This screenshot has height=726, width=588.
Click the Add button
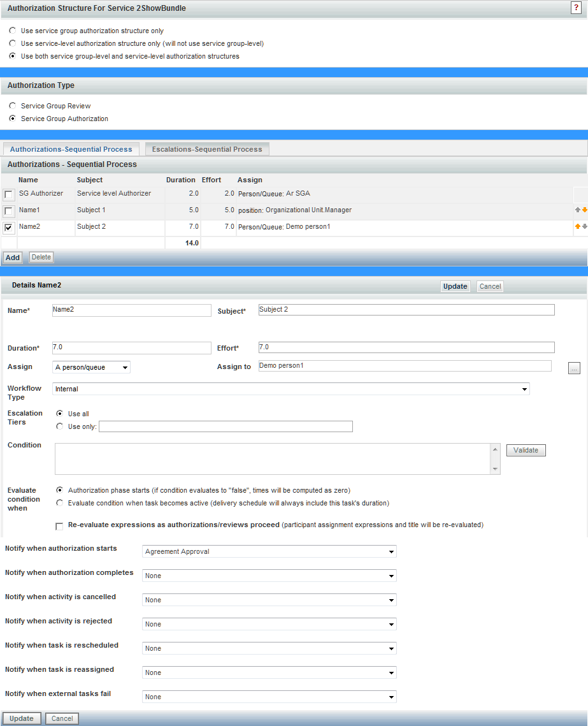click(13, 258)
